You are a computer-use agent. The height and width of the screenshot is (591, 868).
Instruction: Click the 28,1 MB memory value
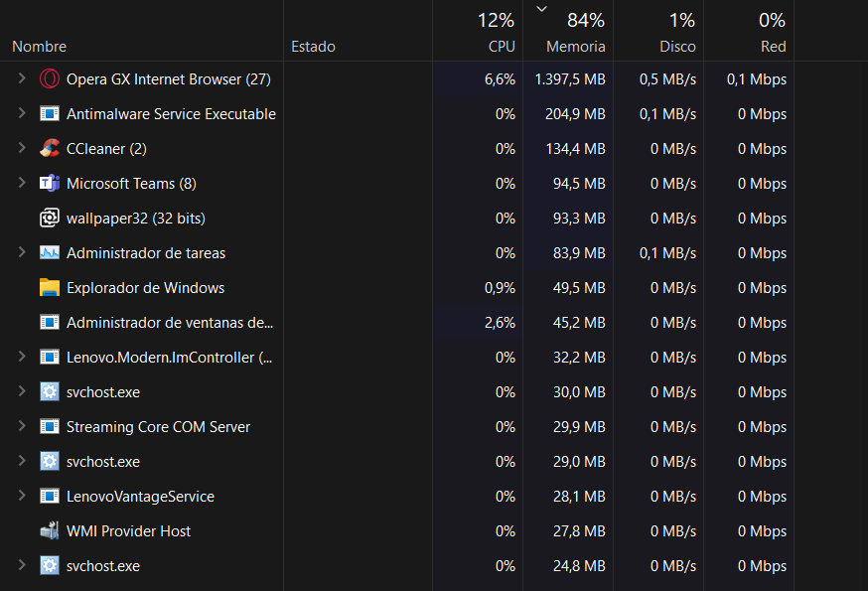(579, 497)
